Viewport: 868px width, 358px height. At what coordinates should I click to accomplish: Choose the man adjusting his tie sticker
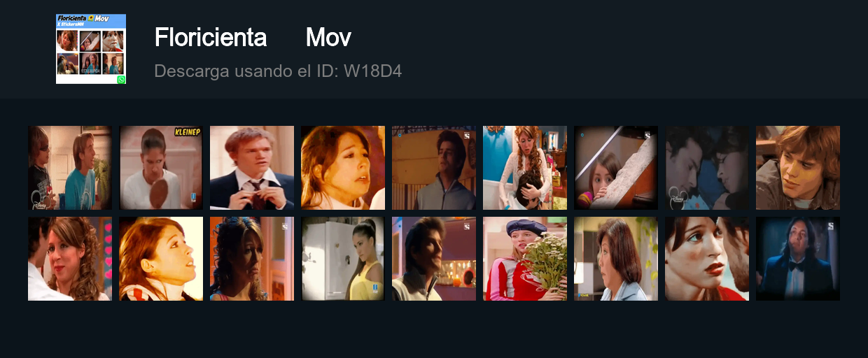click(252, 168)
